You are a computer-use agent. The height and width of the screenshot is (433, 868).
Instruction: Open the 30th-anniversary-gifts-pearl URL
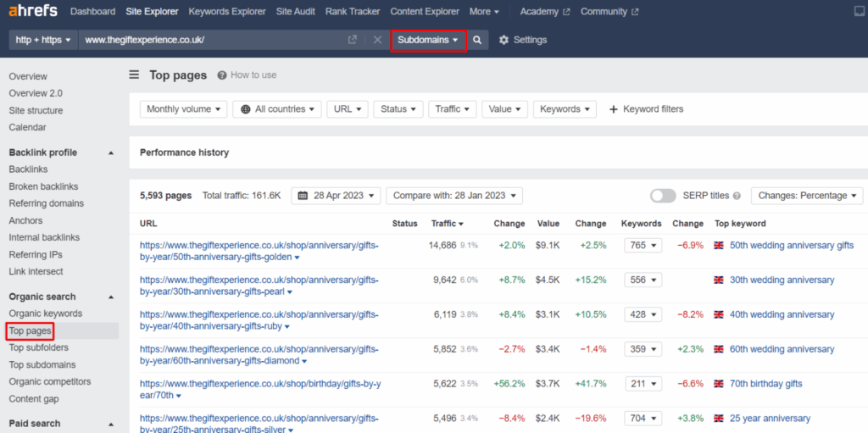(259, 286)
